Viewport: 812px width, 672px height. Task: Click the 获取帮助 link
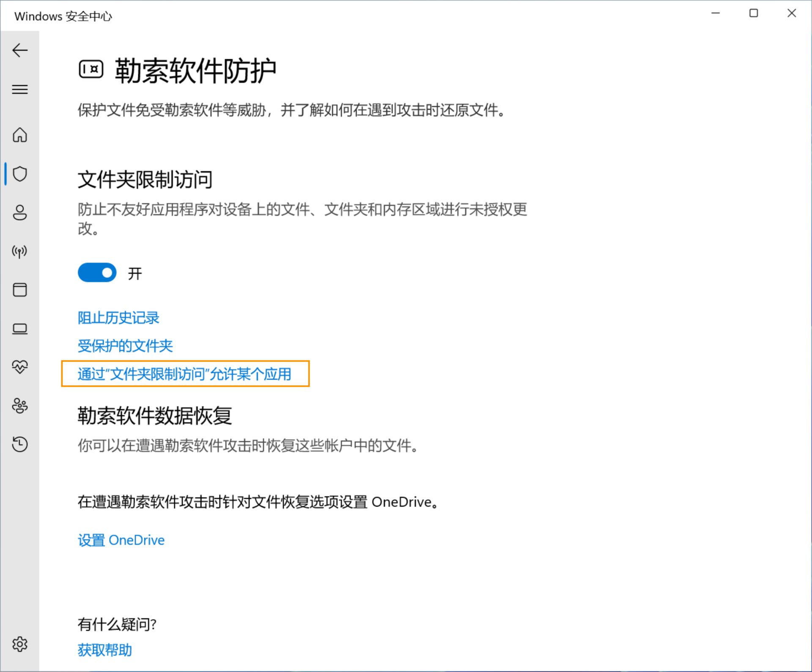[x=105, y=650]
